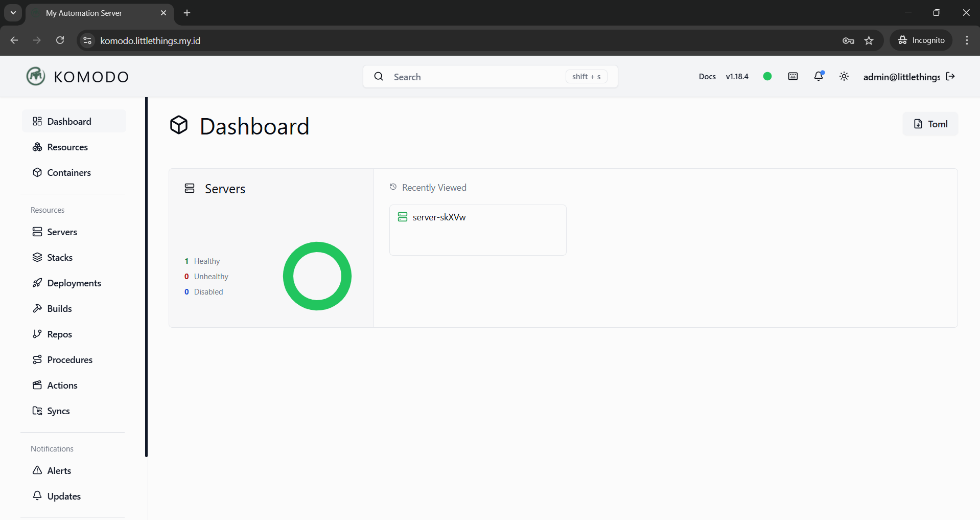This screenshot has height=520, width=980.
Task: Open the password manager key icon in address bar
Action: (848, 40)
